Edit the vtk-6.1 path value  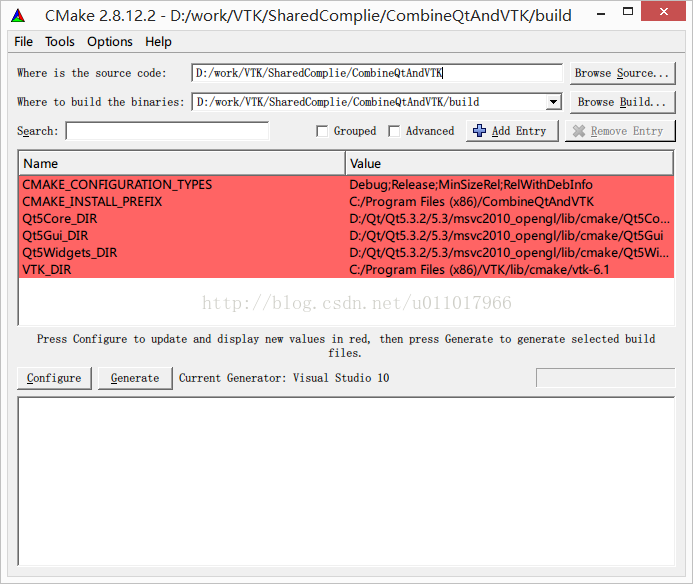click(509, 269)
